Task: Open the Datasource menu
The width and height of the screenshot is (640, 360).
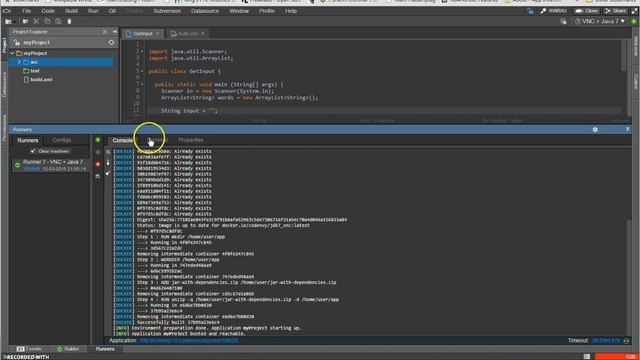Action: coord(205,11)
